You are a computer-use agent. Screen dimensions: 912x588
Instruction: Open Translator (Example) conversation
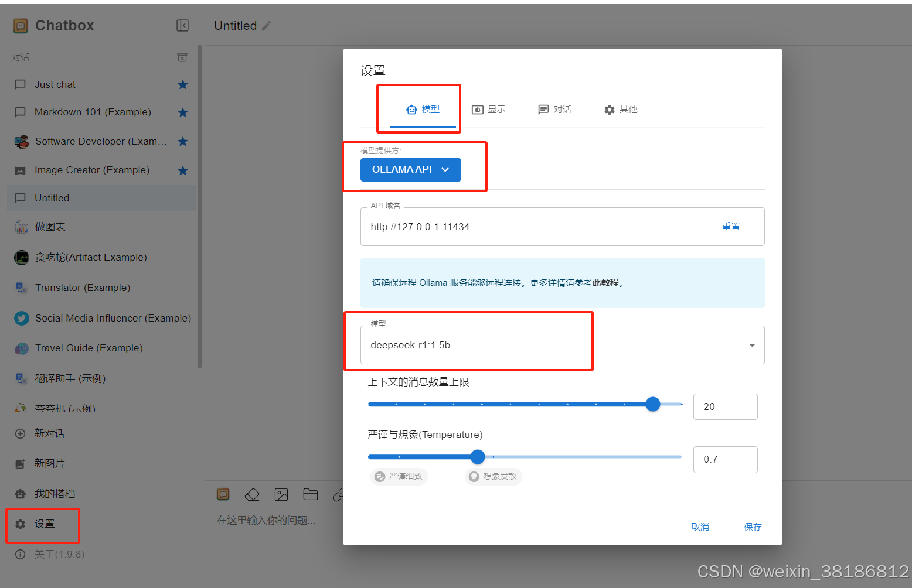[102, 288]
